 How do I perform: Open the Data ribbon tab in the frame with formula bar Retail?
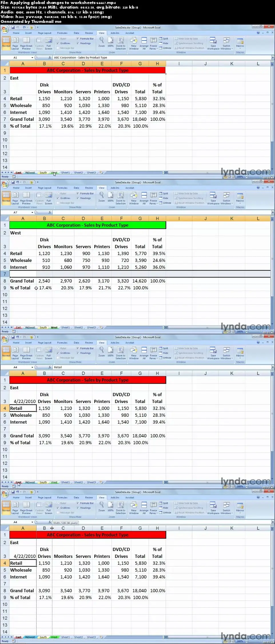point(76,343)
